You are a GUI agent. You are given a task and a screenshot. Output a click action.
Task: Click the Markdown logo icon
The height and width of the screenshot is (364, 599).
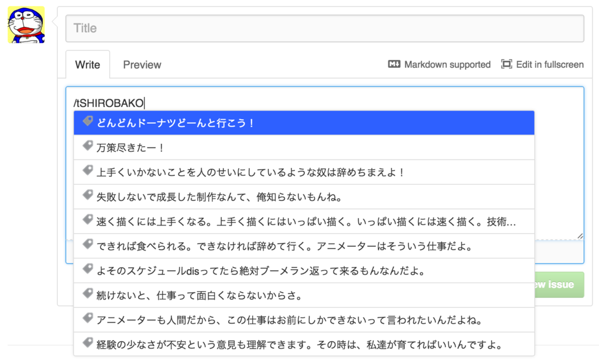[394, 64]
